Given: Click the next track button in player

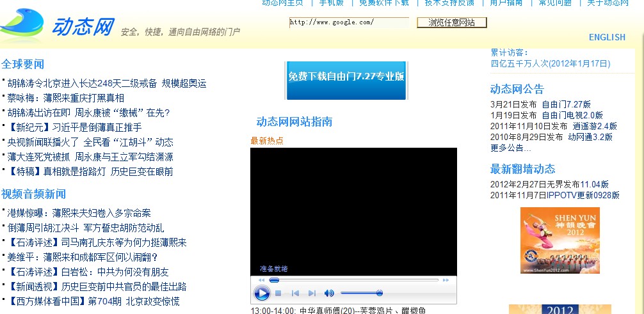Looking at the screenshot, I should [x=312, y=294].
